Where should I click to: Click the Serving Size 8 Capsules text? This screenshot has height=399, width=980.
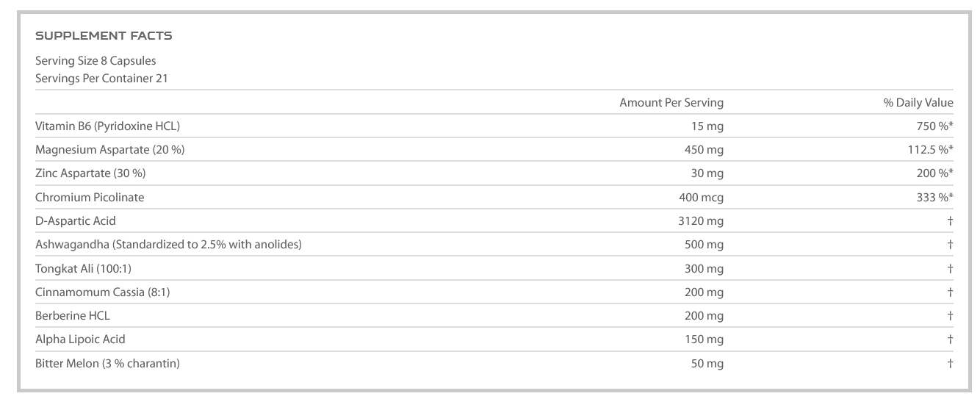[96, 61]
